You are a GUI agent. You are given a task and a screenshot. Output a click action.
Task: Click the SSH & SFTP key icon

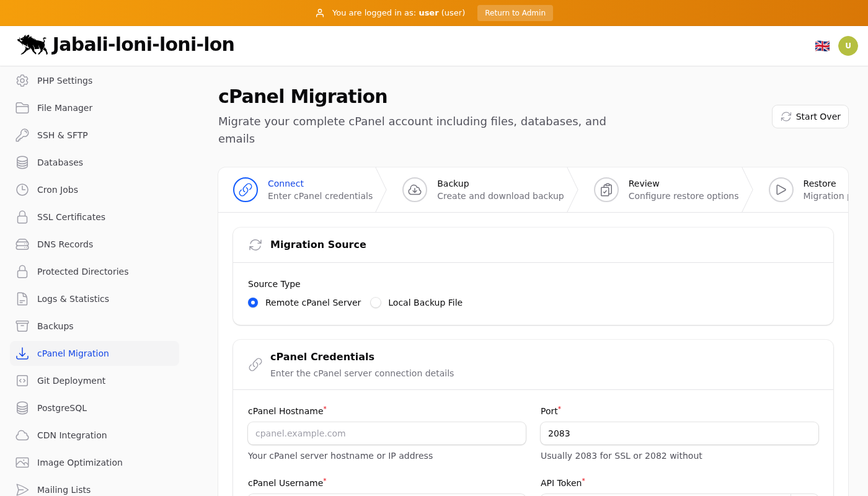[x=22, y=135]
